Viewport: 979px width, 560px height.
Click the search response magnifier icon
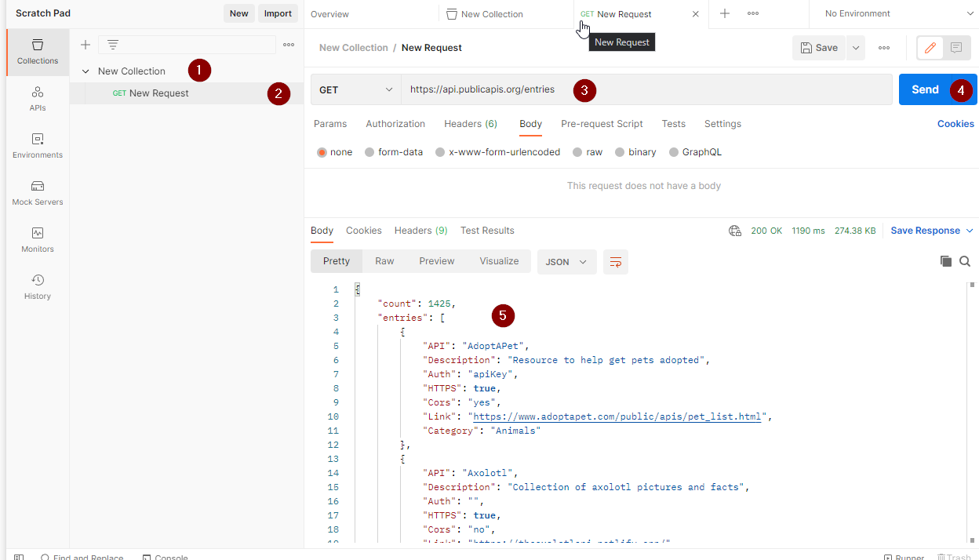point(965,261)
